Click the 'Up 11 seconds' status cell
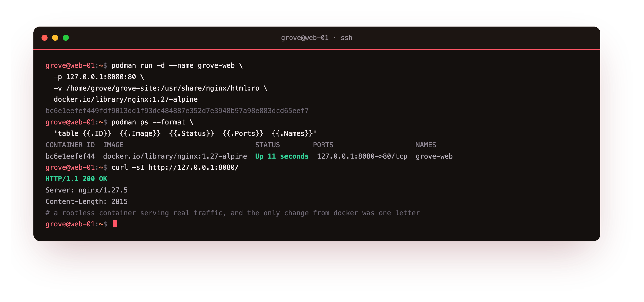Screen dimensions: 644x302 tap(282, 156)
